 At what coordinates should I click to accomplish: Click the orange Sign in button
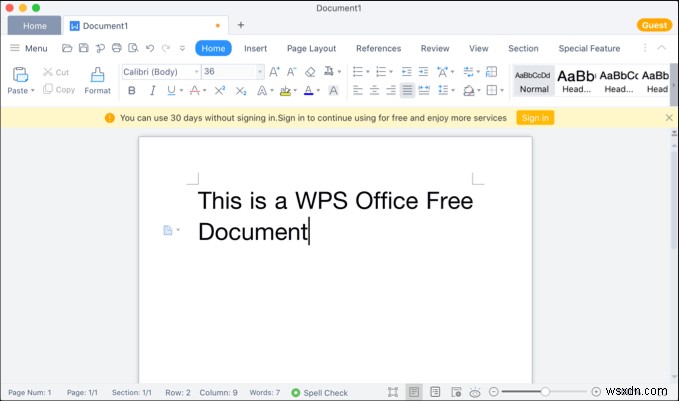tap(535, 118)
